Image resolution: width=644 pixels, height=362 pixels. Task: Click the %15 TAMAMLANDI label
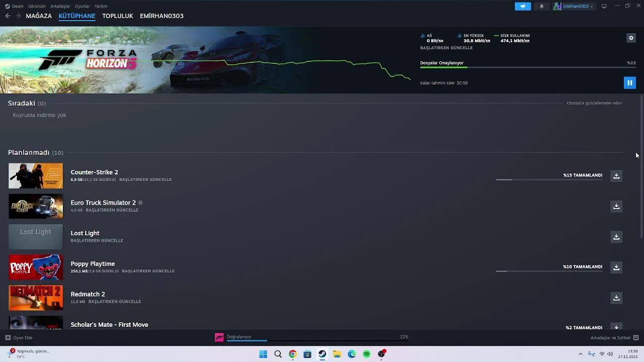click(583, 175)
